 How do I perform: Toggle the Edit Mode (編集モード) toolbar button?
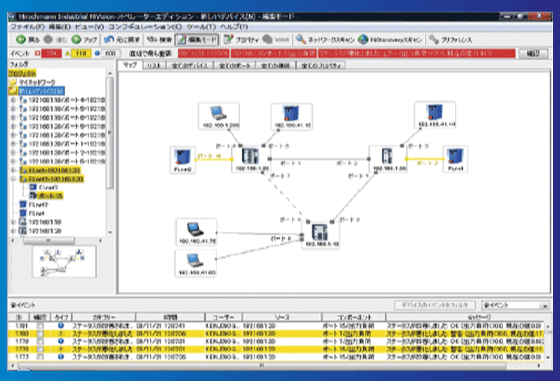pyautogui.click(x=197, y=40)
